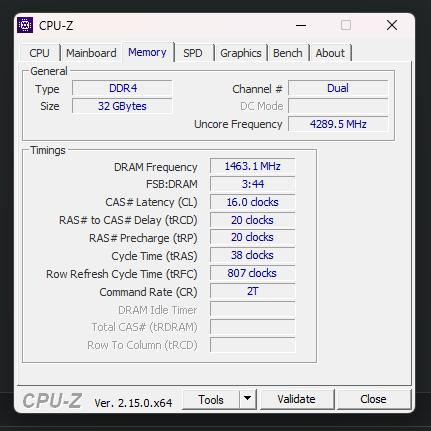The image size is (431, 431).
Task: Click the empty Total CAS# (tRDRAM) field
Action: 252,327
